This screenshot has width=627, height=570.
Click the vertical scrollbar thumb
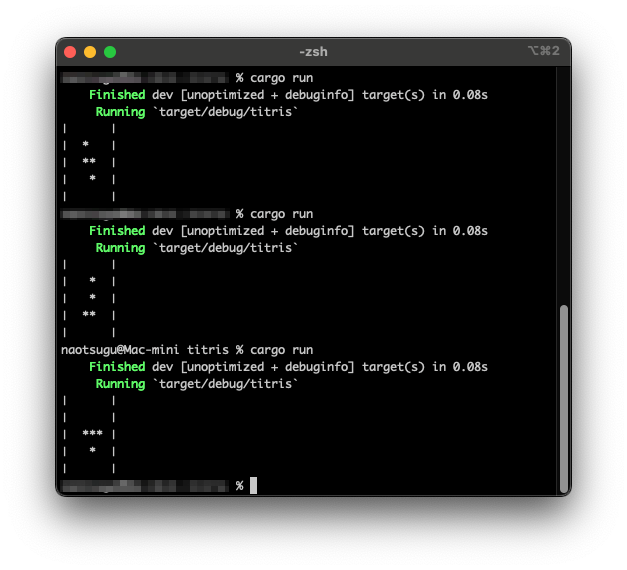click(x=563, y=398)
